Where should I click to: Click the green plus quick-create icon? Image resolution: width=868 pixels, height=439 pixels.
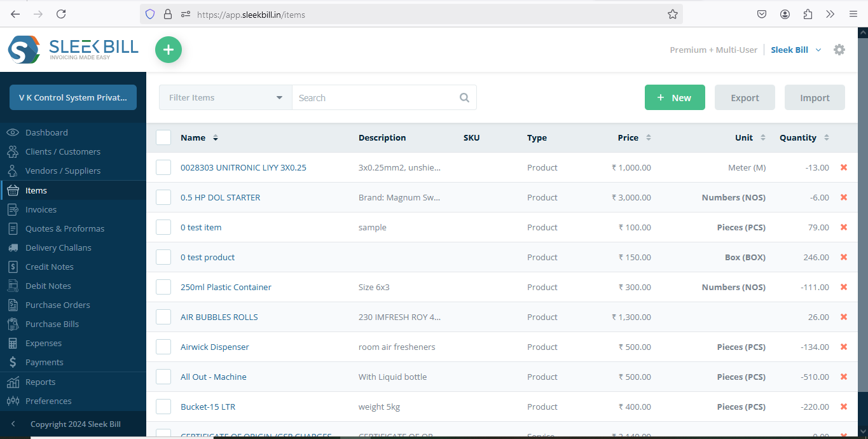click(169, 50)
